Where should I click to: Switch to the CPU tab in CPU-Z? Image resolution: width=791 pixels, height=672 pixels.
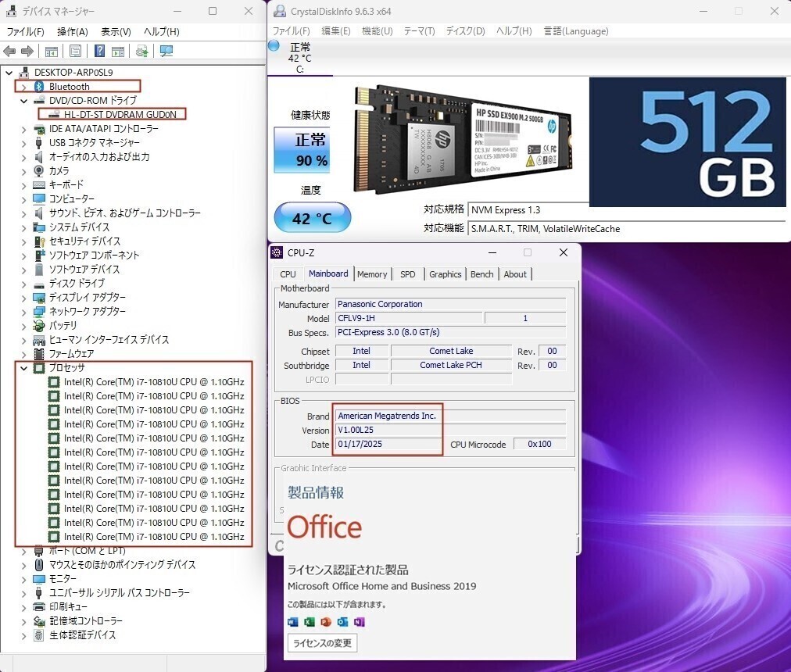coord(288,274)
